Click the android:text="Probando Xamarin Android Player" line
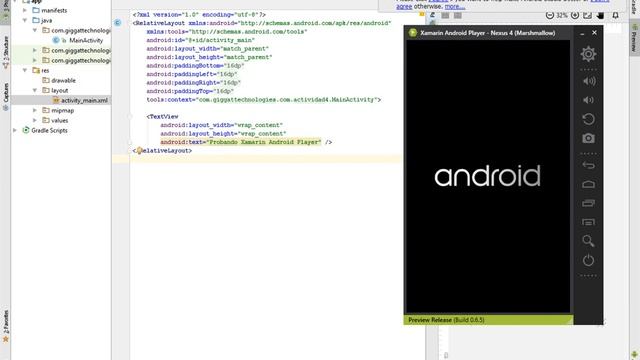 tap(246, 142)
